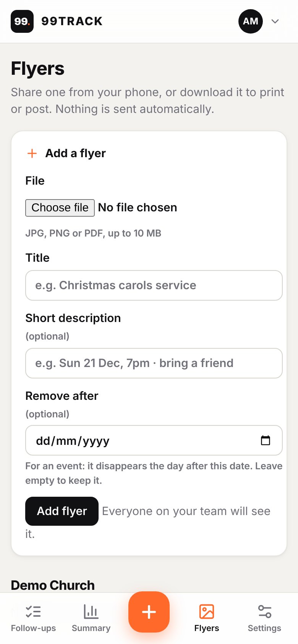Screen dimensions: 298x644
Task: Click the Flyers image icon
Action: (x=207, y=612)
